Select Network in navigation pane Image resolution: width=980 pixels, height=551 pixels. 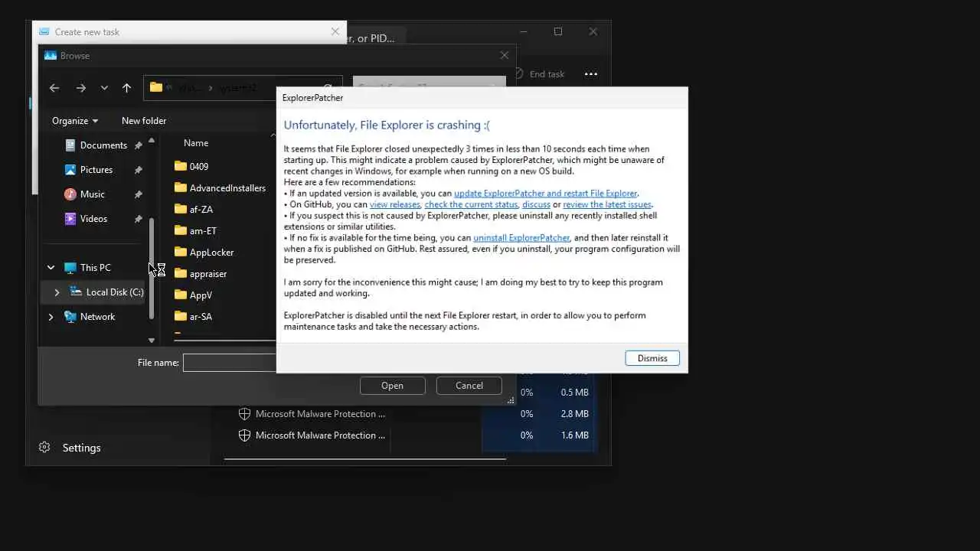[97, 317]
